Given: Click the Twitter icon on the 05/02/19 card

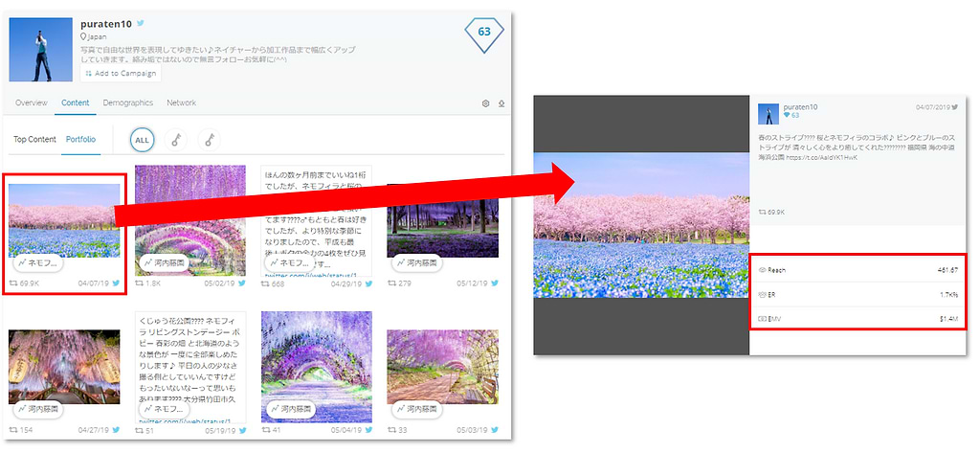Looking at the screenshot, I should click(242, 283).
